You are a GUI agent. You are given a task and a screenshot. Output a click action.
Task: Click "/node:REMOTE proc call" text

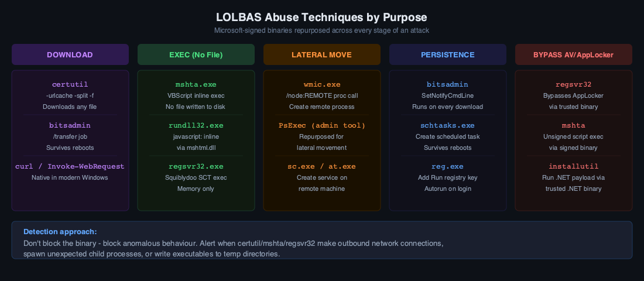(321, 96)
